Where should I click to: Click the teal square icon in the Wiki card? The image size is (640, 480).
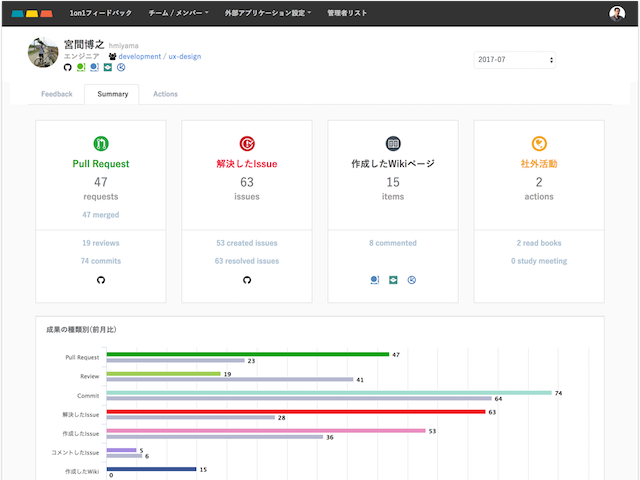[x=393, y=280]
